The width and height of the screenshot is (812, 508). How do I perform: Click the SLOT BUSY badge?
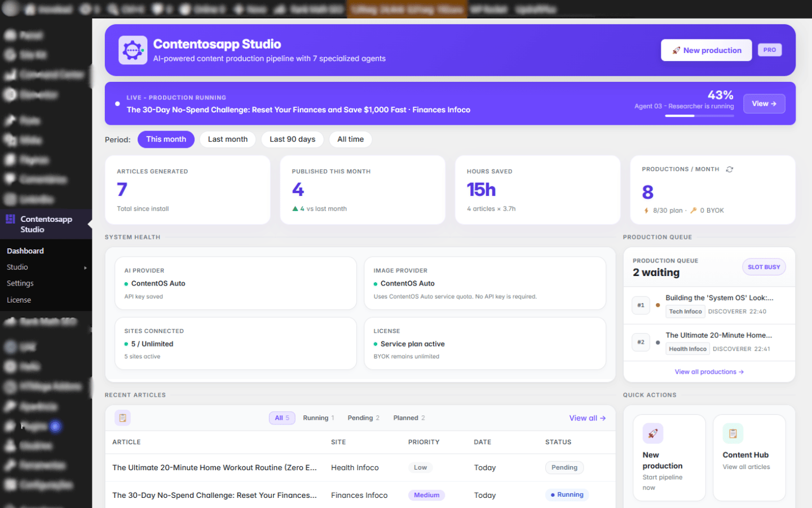point(764,267)
